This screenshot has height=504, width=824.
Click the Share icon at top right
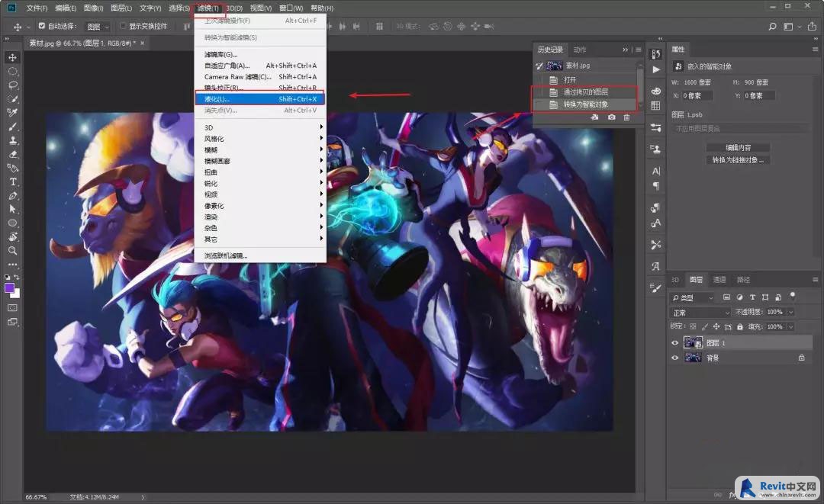(x=812, y=26)
